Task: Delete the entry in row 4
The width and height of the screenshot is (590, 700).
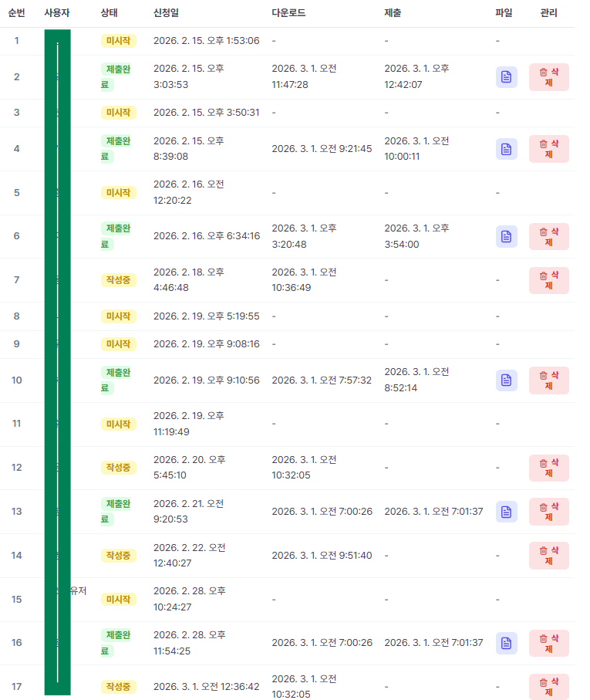Action: coord(548,149)
